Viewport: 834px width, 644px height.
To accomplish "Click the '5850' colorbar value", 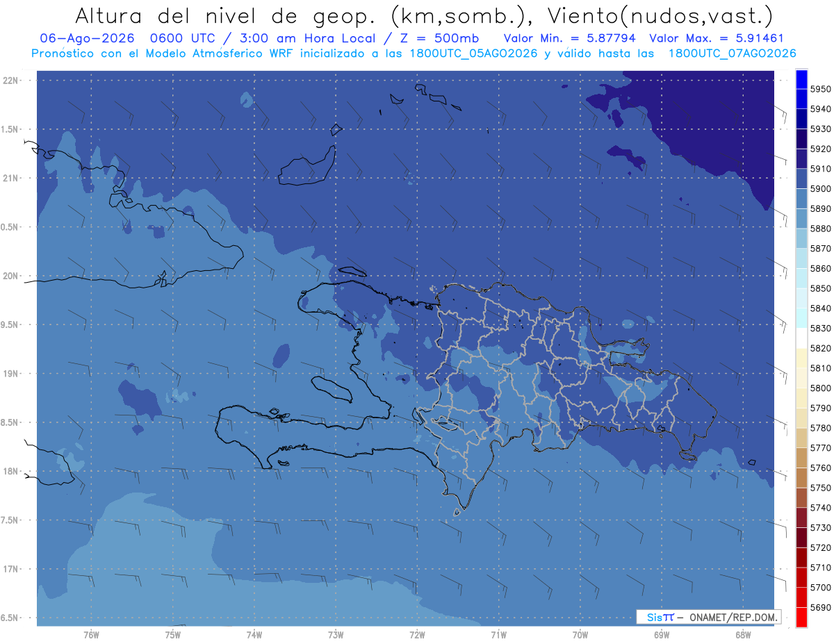I will pos(820,288).
